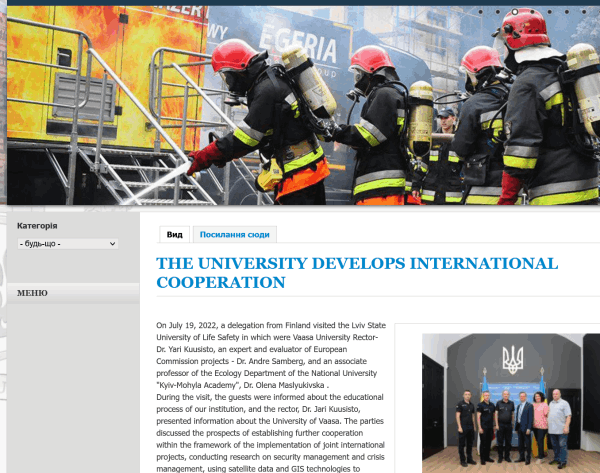Click the paragraph starting On July 19, 2022

coord(270,354)
